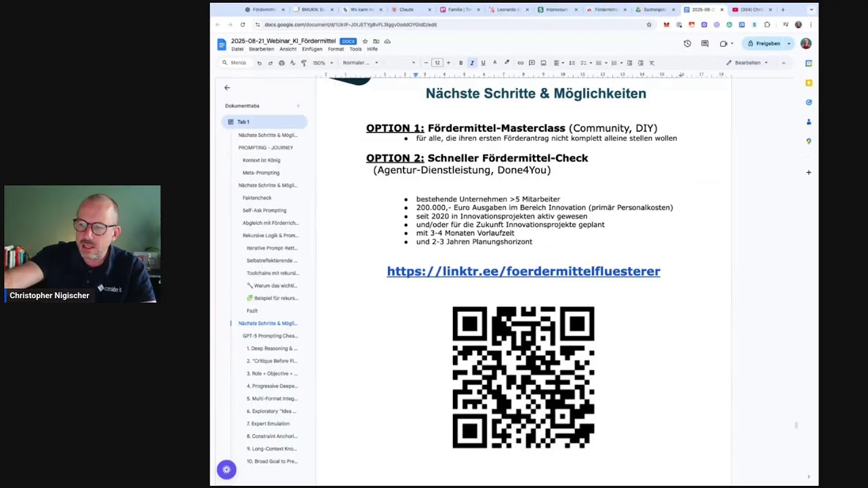Get add-ons with the plus icon
The width and height of the screenshot is (868, 488).
pyautogui.click(x=808, y=172)
